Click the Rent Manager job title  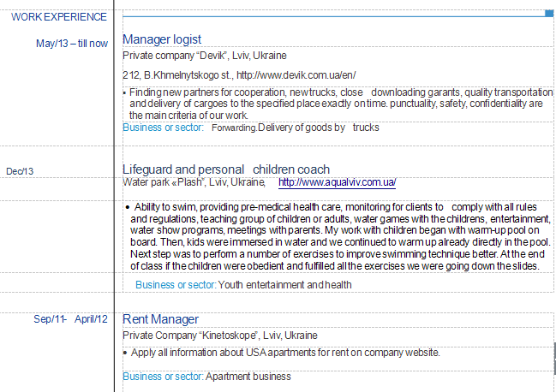click(160, 319)
